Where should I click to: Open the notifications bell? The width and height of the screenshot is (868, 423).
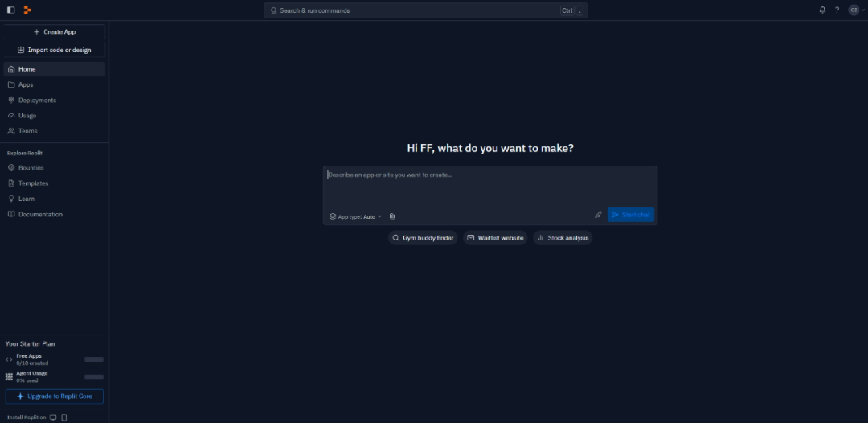point(823,10)
